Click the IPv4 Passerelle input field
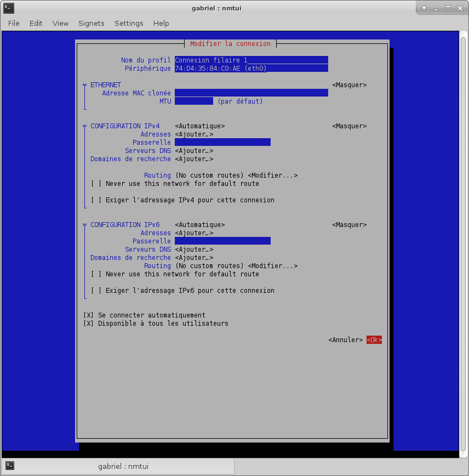Screen dimensions: 469x476 click(222, 142)
